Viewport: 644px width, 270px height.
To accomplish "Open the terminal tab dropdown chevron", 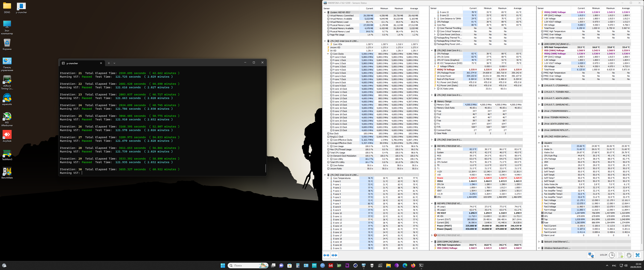I will 115,63.
